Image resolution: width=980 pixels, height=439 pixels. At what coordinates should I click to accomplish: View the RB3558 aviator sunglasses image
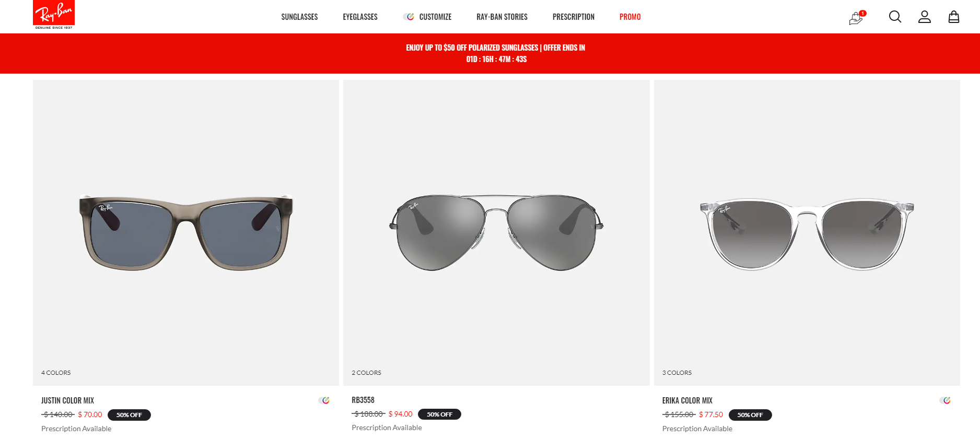click(496, 232)
